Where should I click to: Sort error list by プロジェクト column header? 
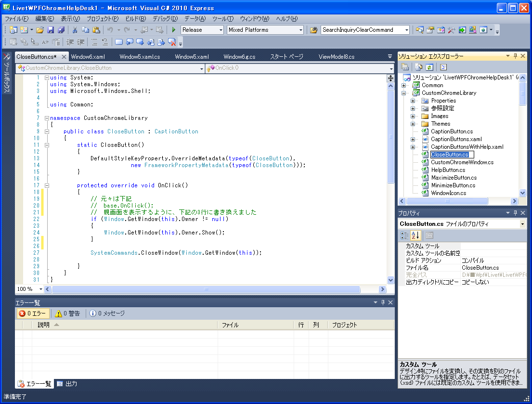tap(361, 325)
